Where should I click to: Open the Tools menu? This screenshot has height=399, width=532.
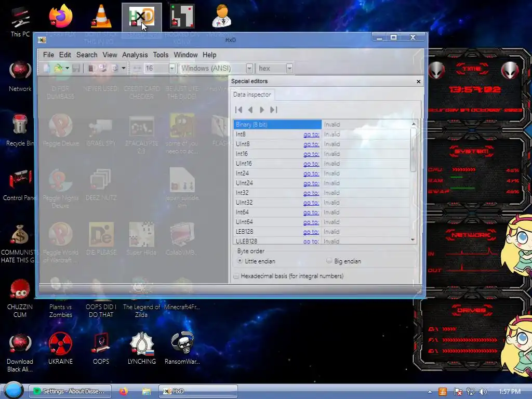coord(161,55)
